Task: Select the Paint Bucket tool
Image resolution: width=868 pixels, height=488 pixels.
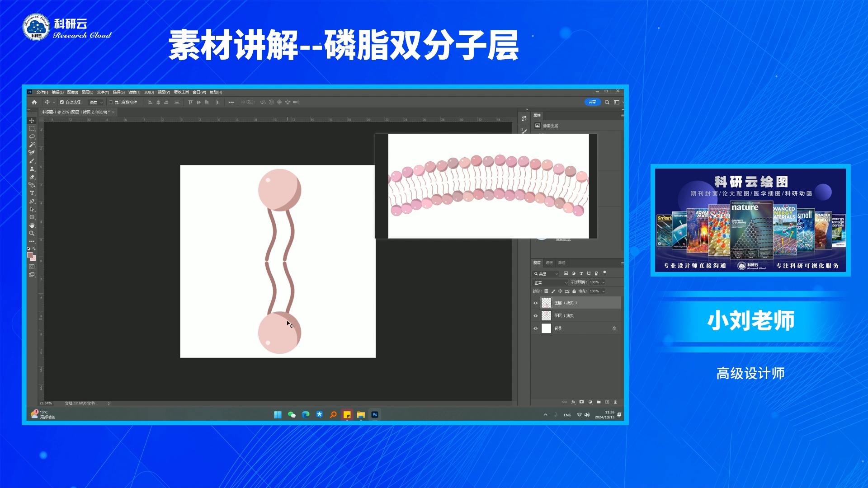Action: [x=32, y=185]
